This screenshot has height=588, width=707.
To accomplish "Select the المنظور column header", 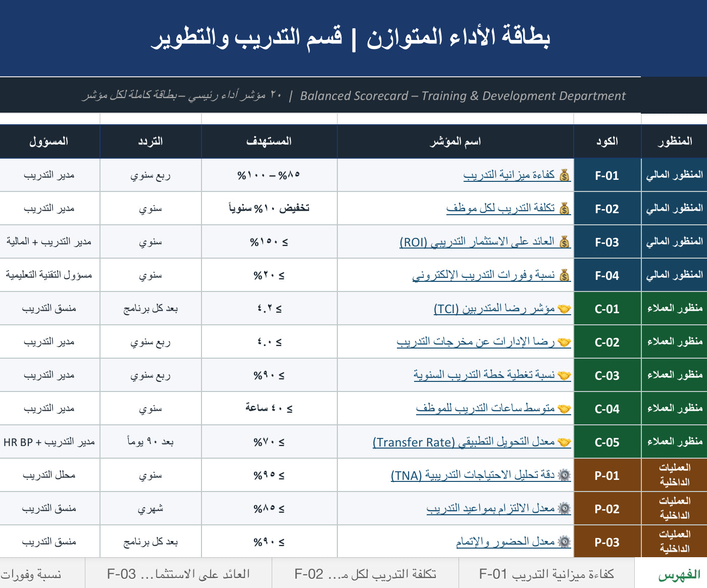I will coord(674,141).
